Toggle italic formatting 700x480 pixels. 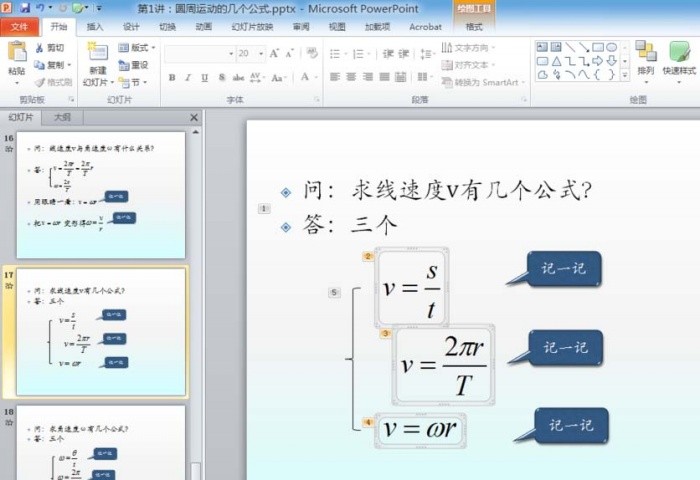pyautogui.click(x=188, y=78)
